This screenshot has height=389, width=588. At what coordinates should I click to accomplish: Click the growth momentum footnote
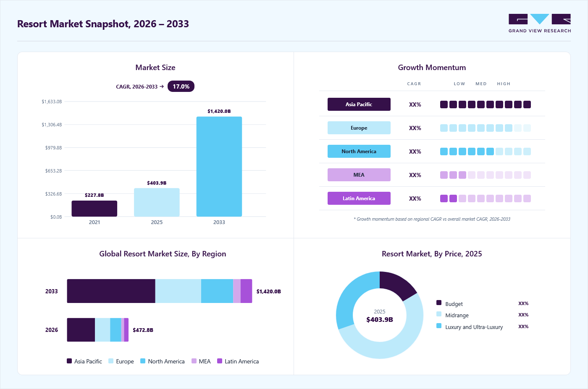pos(432,219)
